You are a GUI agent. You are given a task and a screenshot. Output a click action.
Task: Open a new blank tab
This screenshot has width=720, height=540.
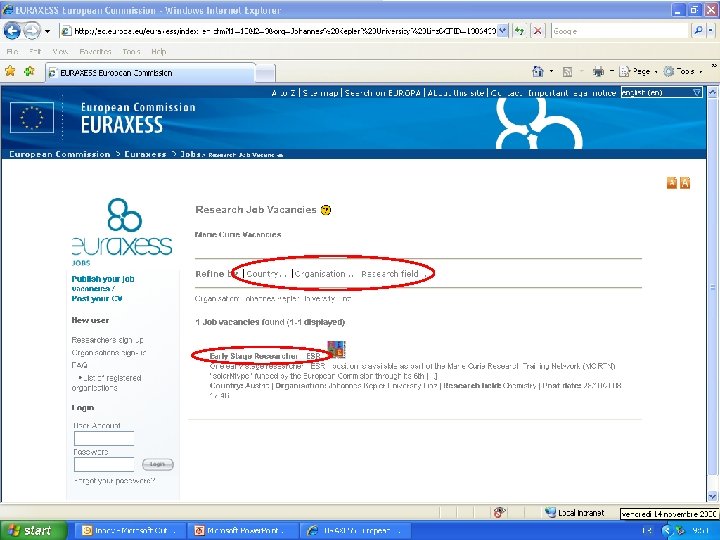(x=265, y=73)
